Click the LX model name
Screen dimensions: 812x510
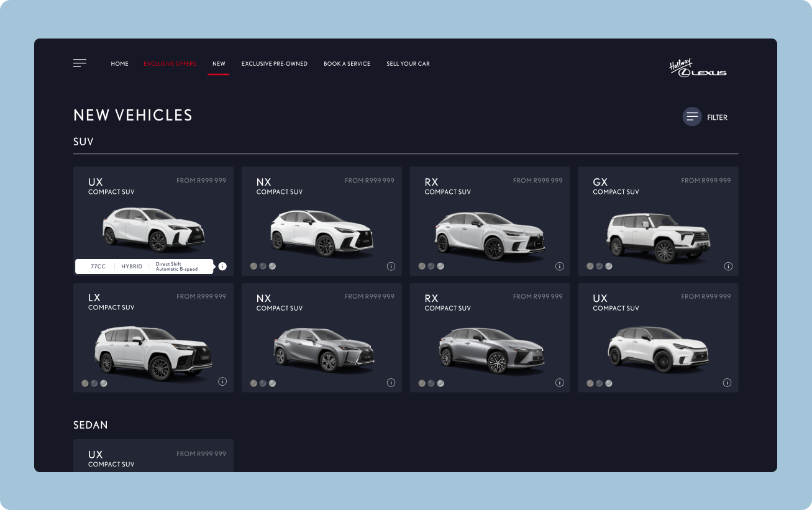point(94,298)
